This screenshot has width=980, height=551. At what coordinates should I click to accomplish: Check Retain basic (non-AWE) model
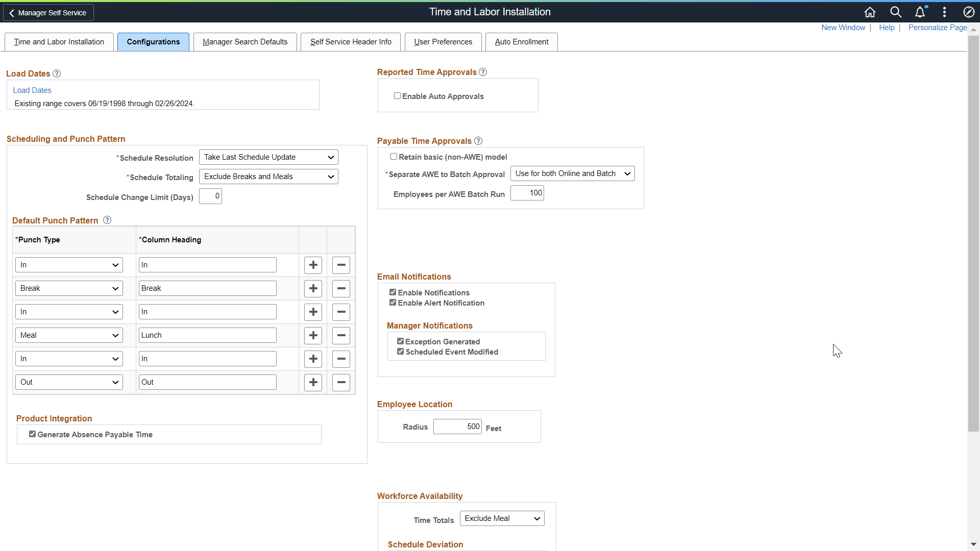[394, 156]
